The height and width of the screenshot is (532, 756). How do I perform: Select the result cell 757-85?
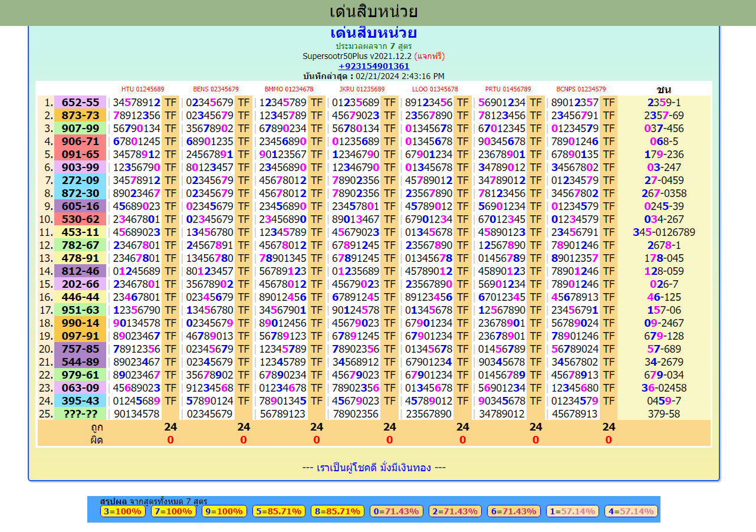(x=80, y=349)
